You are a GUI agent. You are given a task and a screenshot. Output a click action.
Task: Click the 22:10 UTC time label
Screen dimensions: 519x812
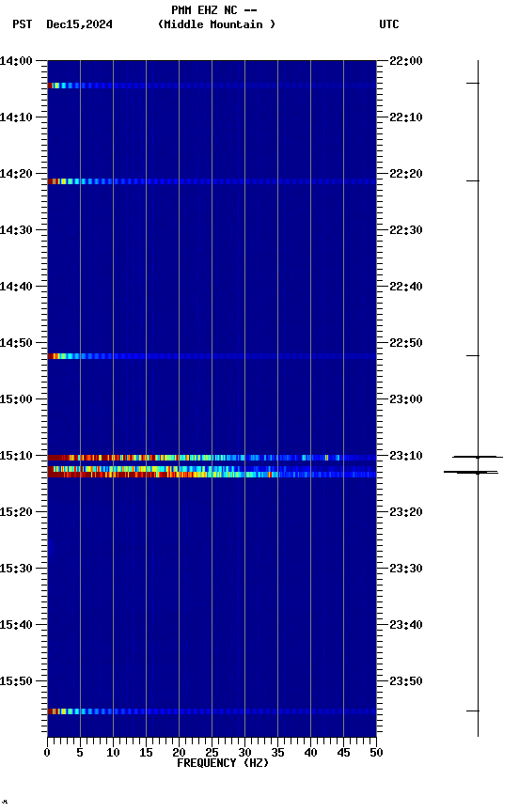[x=406, y=117]
